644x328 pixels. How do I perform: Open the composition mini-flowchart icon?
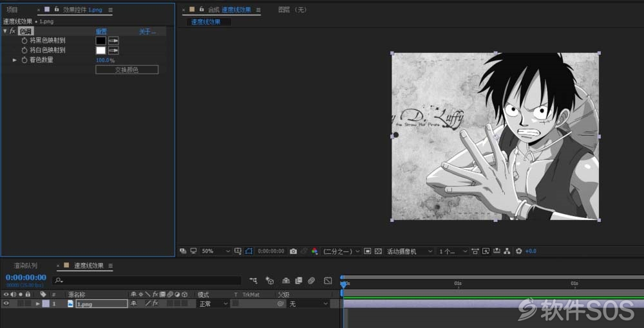tap(253, 280)
